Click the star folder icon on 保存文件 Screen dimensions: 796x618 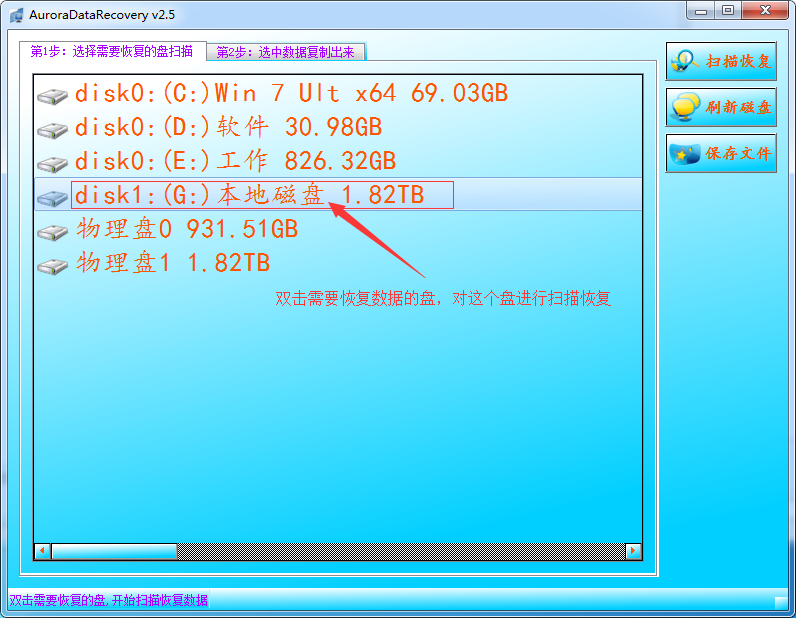coord(685,153)
